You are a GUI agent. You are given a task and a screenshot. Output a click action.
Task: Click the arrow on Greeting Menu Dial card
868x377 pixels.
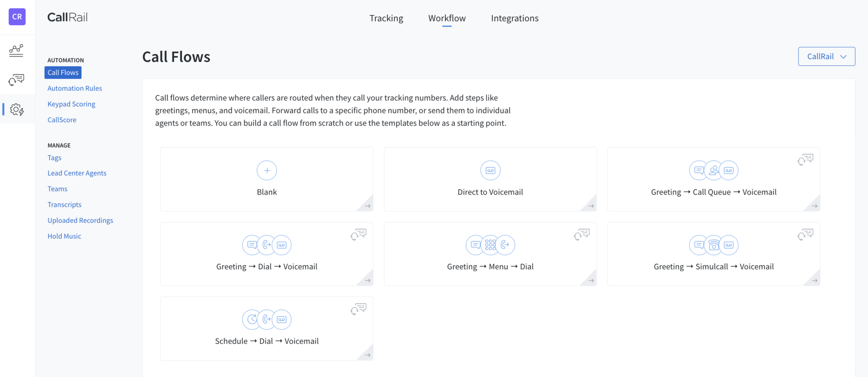[x=591, y=281]
